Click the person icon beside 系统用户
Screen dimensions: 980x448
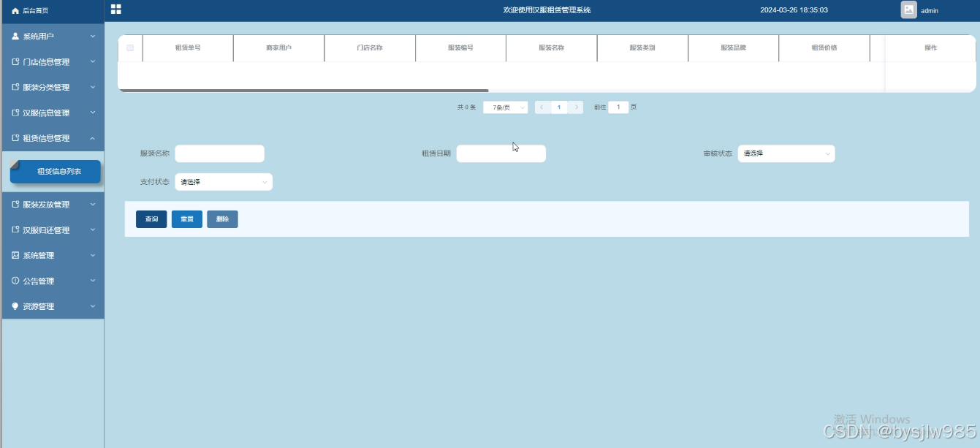(15, 36)
